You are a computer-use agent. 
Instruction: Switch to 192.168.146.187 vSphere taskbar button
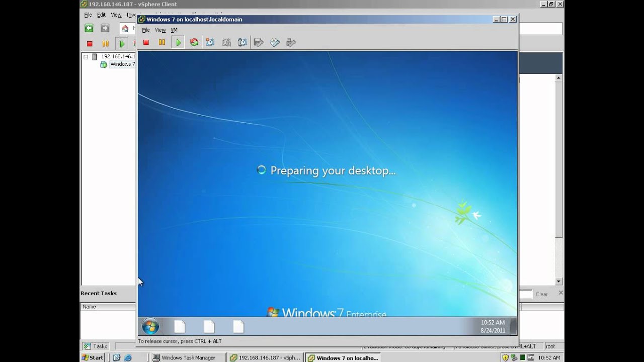[265, 358]
